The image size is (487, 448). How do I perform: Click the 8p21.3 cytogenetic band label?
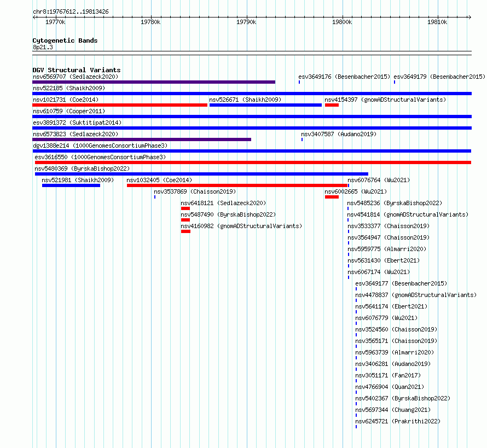43,47
